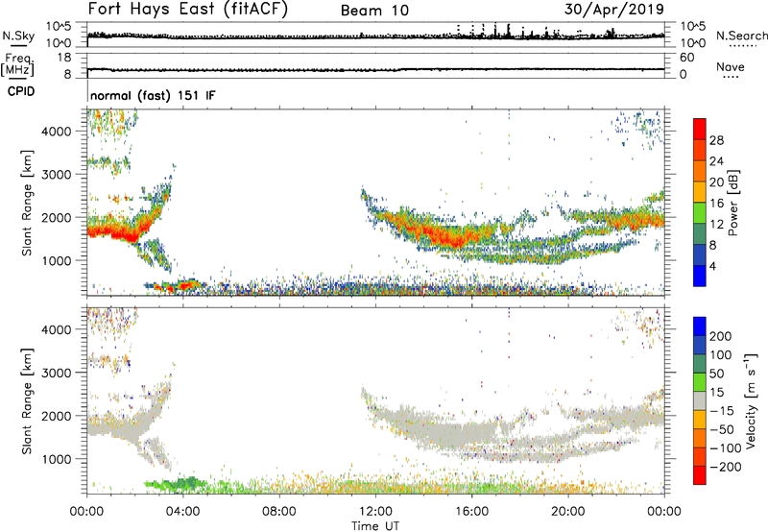This screenshot has height=532, width=768.
Task: Click the '16:00' time axis label
Action: pos(471,512)
